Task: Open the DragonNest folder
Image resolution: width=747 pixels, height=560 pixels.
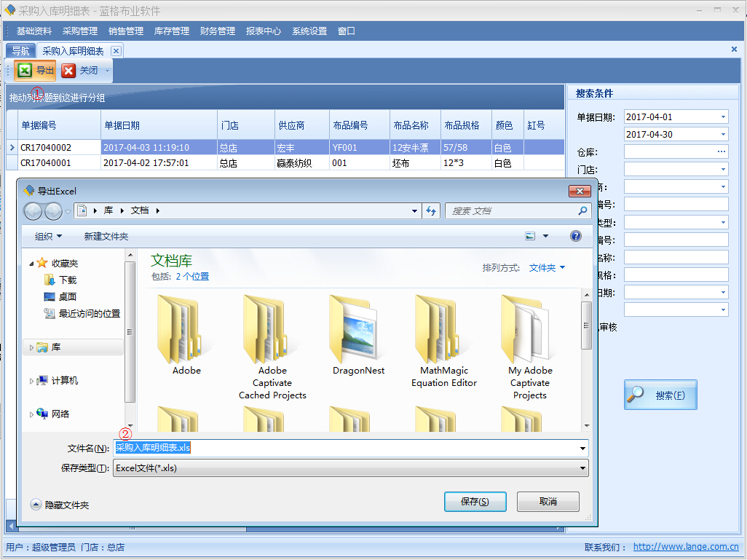Action: coord(358,335)
